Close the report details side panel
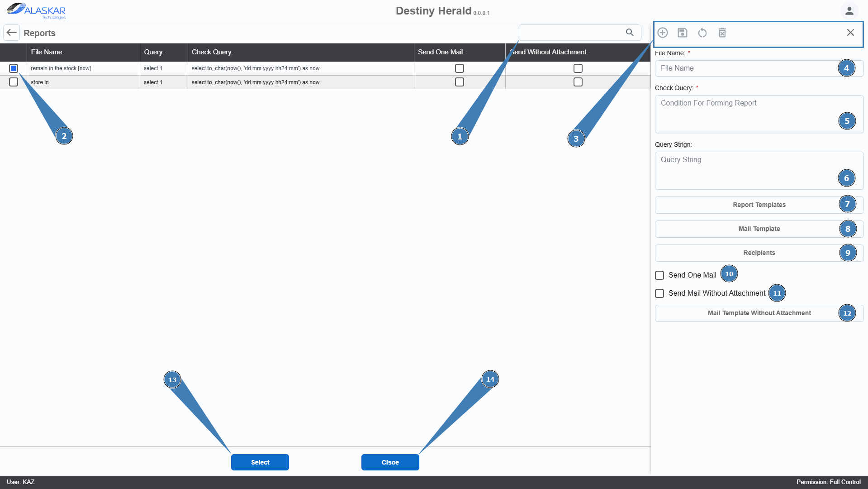The width and height of the screenshot is (868, 489). click(x=850, y=33)
